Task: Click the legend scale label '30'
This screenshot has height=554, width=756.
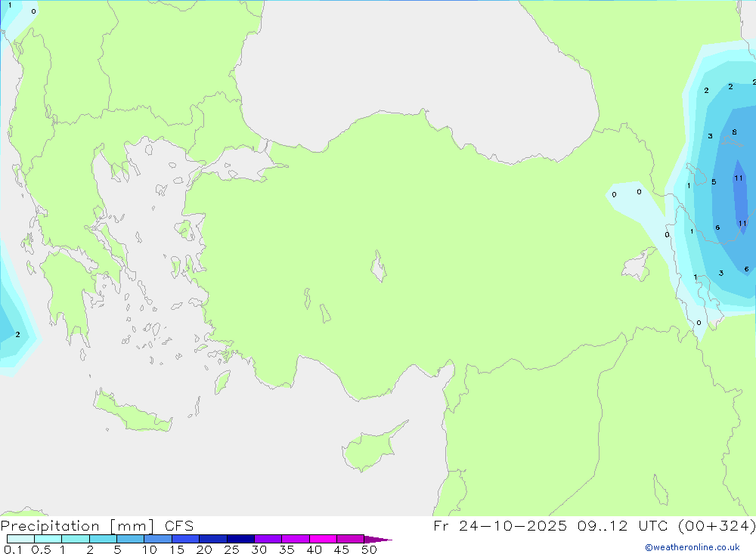Action: (x=259, y=549)
